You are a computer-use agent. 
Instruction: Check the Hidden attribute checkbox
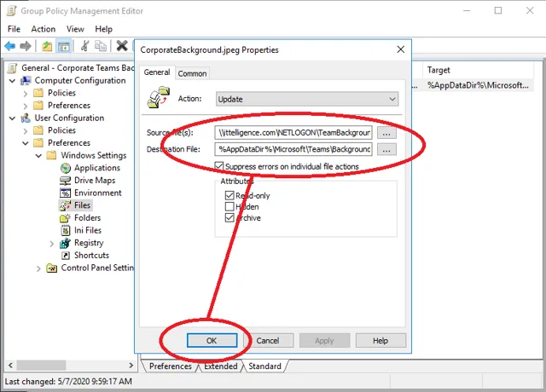click(229, 206)
